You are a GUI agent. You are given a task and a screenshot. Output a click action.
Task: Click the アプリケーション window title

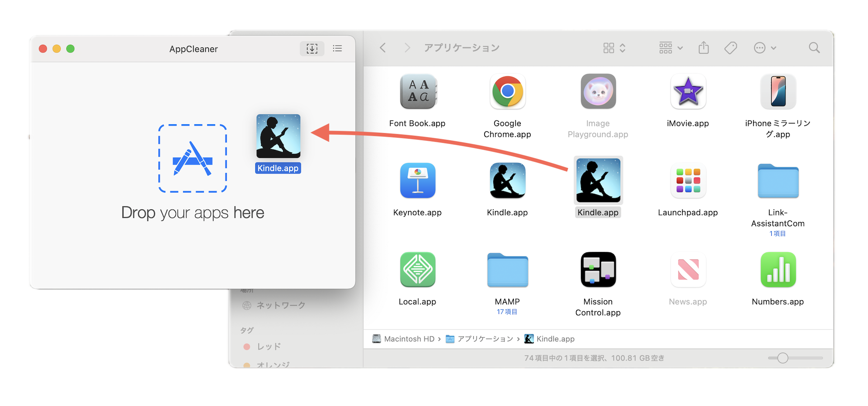(x=462, y=48)
